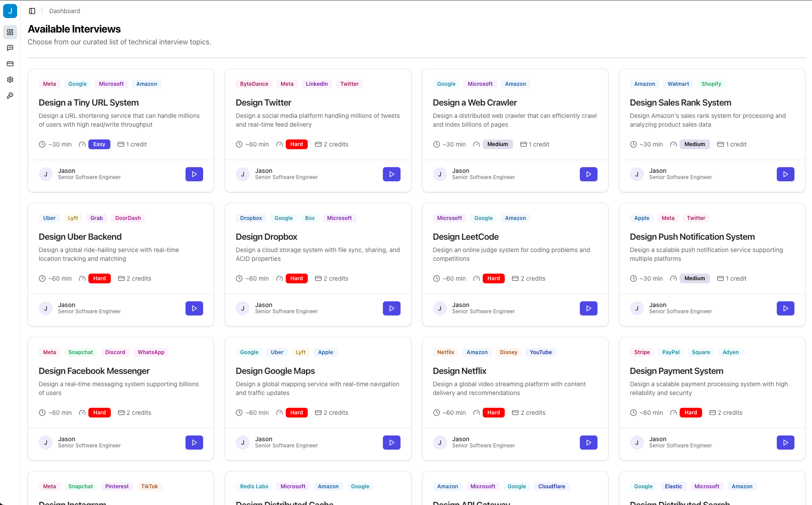Open the Design LeetCode card title
Screen dimensions: 812x505
[x=466, y=237]
